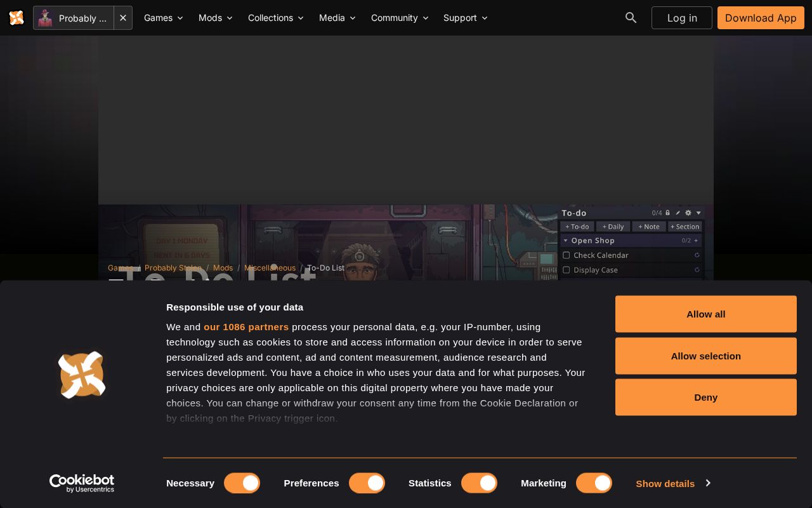Toggle the Necessary cookies switch
Image resolution: width=812 pixels, height=508 pixels.
[x=242, y=483]
